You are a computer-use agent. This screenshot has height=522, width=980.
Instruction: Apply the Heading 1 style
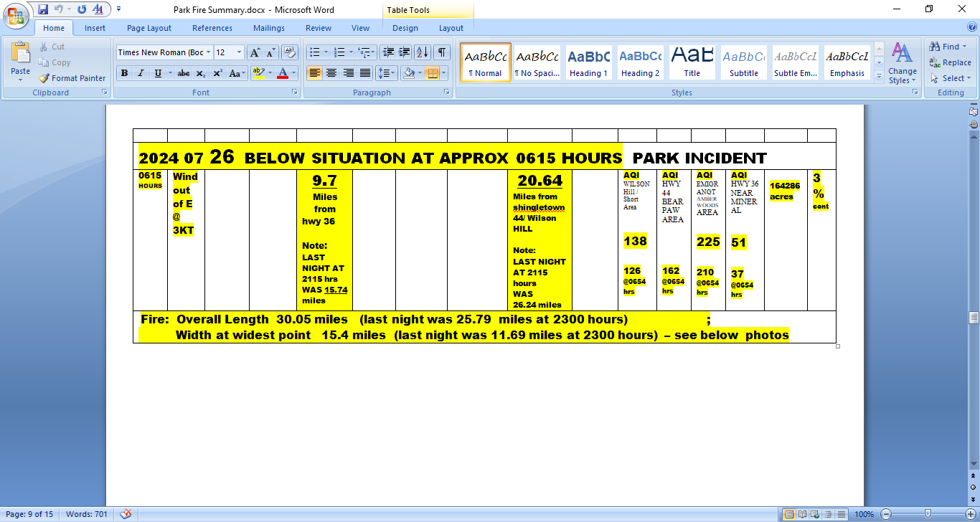588,62
